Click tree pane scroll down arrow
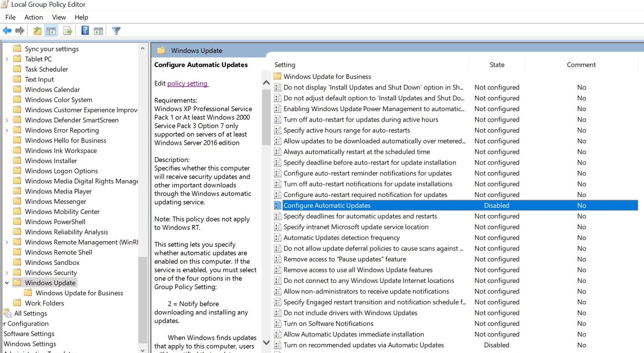The width and height of the screenshot is (644, 353). tap(143, 350)
